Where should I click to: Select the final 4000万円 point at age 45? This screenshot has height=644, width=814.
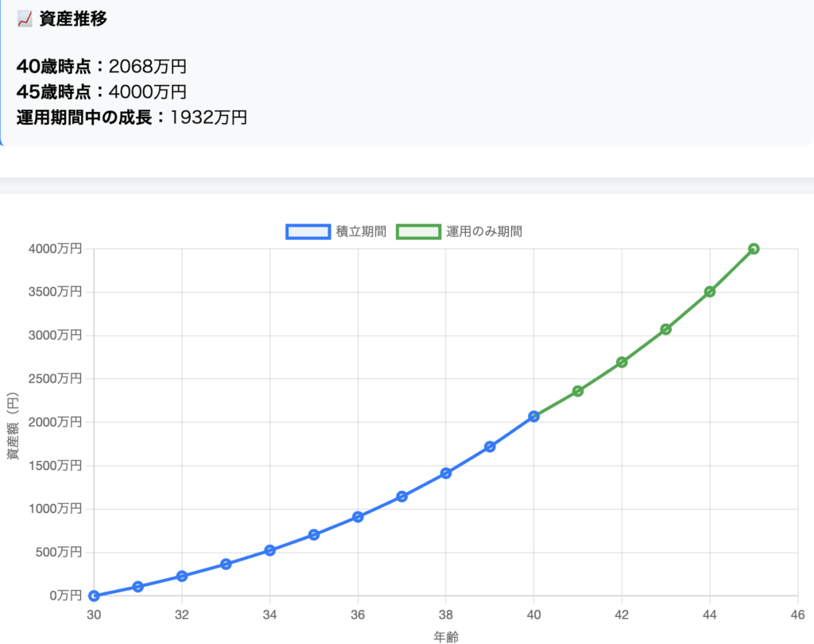click(x=754, y=249)
